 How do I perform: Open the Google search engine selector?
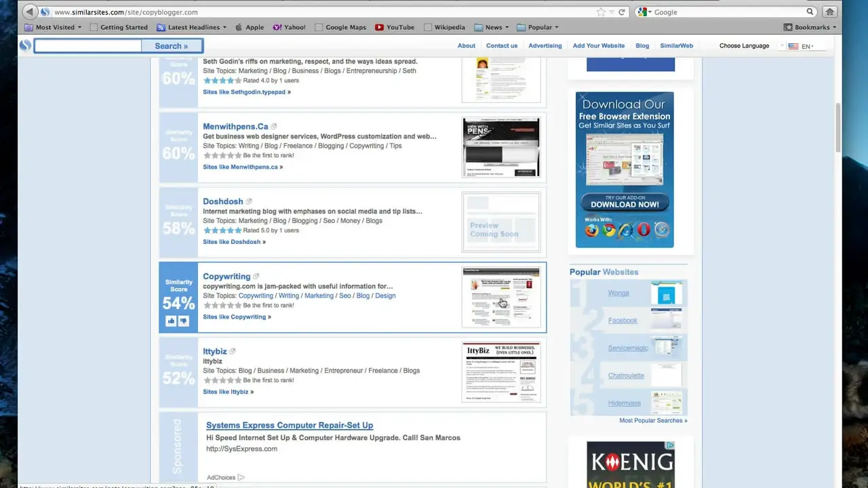[x=644, y=12]
